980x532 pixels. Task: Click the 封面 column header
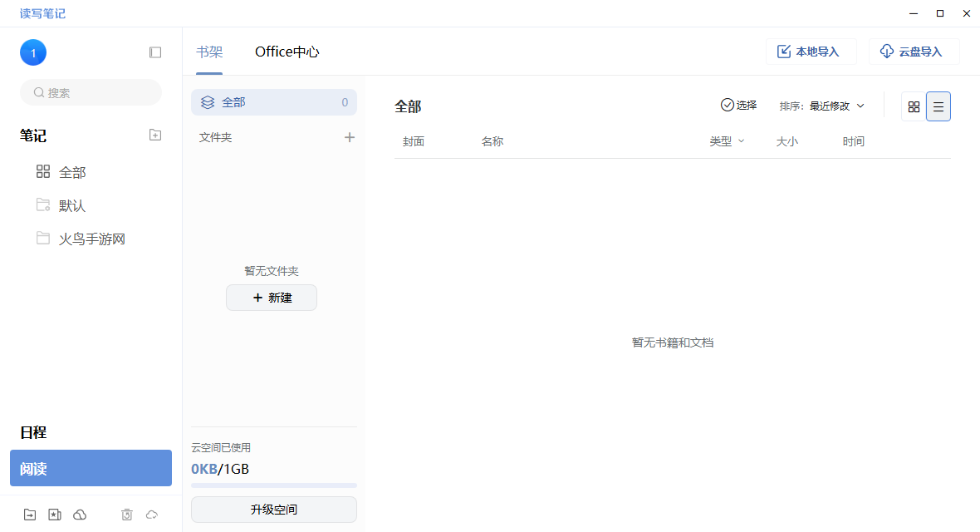(x=414, y=141)
